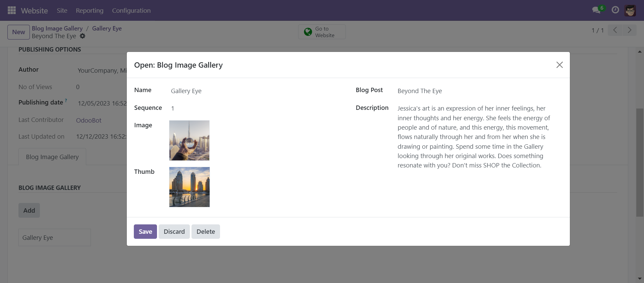Create a New record
644x283 pixels.
coord(19,32)
